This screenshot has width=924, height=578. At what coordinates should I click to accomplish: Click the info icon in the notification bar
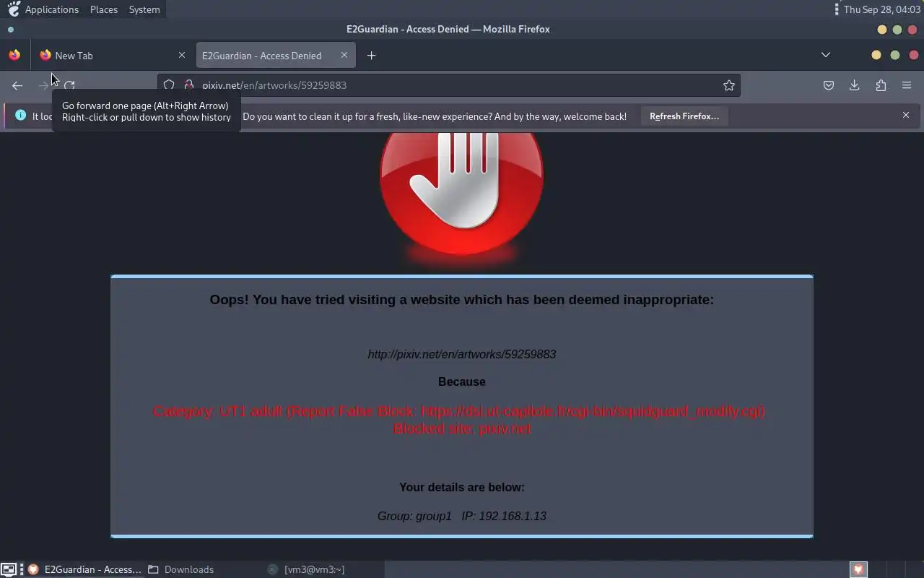tap(20, 116)
